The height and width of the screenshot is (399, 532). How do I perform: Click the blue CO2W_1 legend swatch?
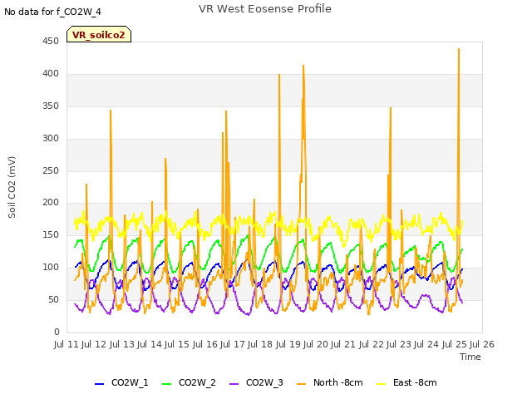tap(99, 384)
